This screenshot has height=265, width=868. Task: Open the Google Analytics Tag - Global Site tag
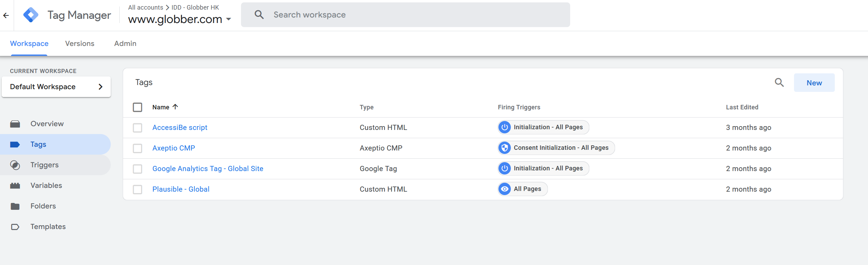[208, 169]
